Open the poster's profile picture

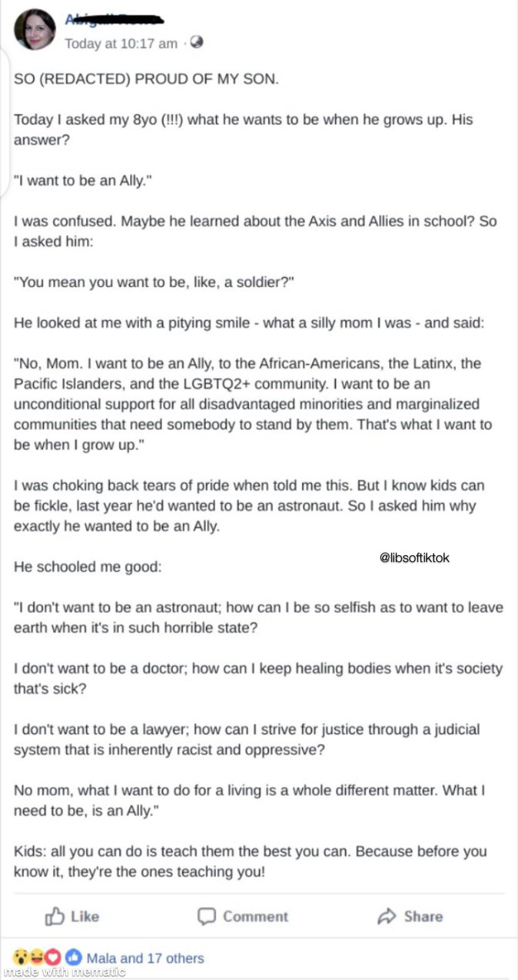click(36, 29)
